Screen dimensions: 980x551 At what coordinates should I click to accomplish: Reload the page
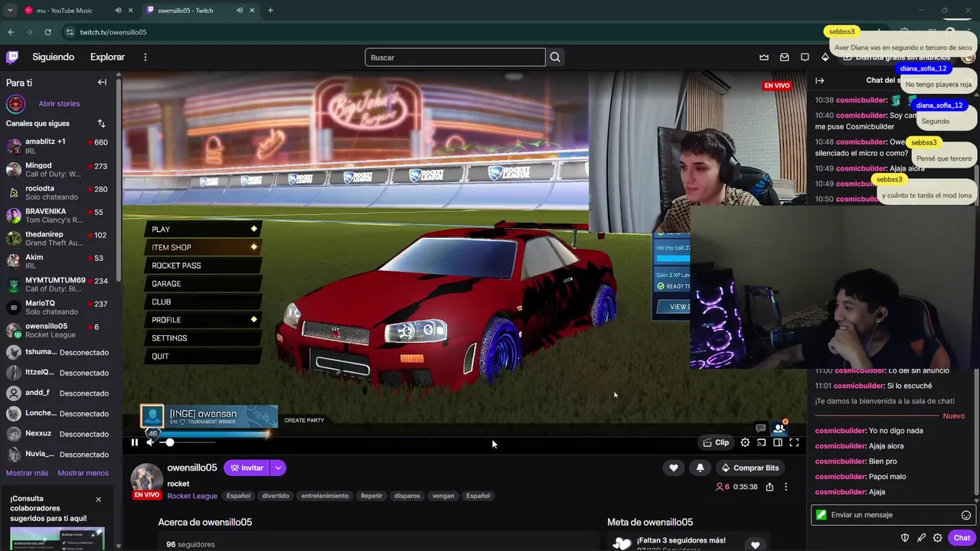[47, 32]
